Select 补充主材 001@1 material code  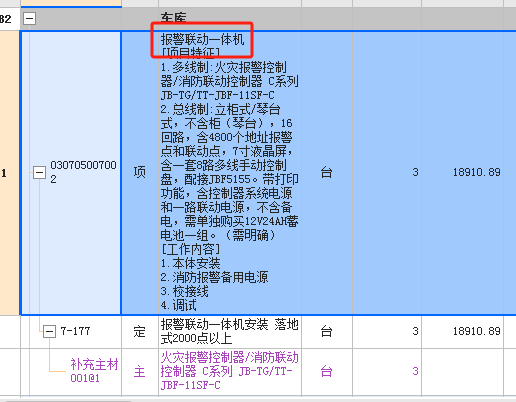coord(94,371)
